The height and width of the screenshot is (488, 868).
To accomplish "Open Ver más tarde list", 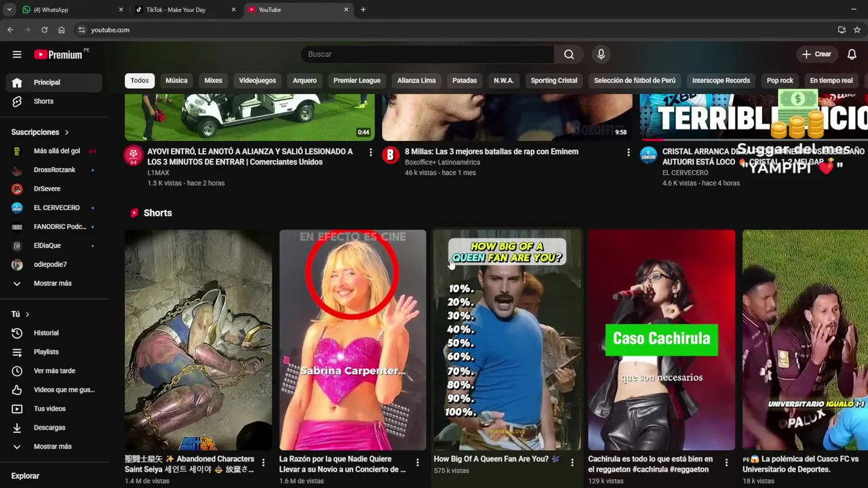I will point(54,371).
